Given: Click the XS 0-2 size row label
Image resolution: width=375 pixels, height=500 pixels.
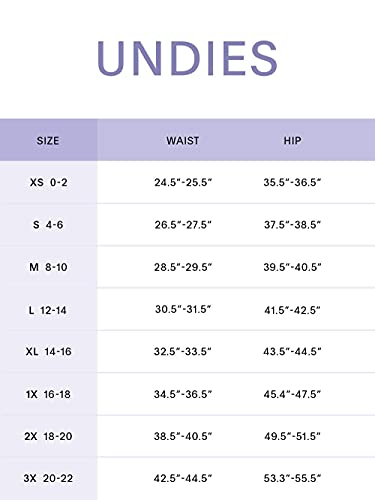Looking at the screenshot, I should [49, 182].
